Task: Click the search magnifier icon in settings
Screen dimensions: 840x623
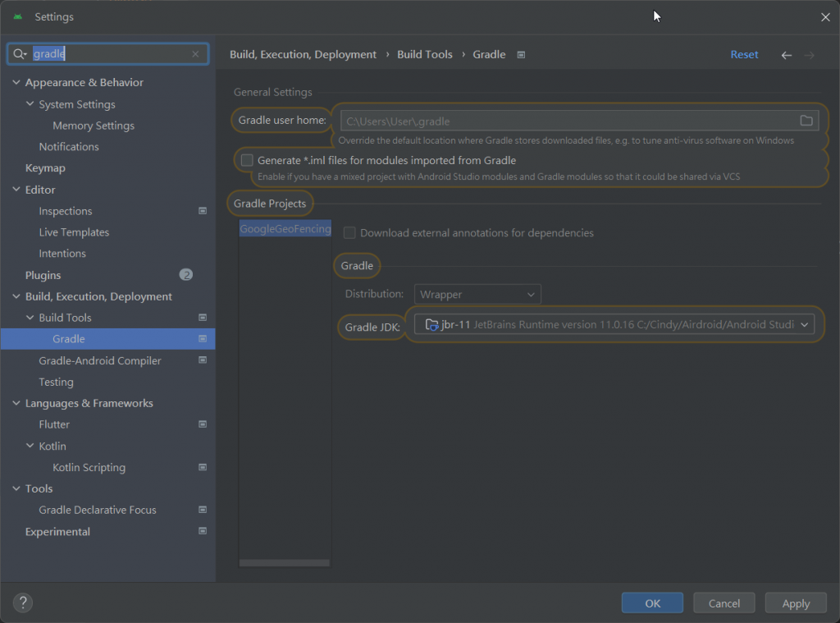Action: [x=20, y=53]
